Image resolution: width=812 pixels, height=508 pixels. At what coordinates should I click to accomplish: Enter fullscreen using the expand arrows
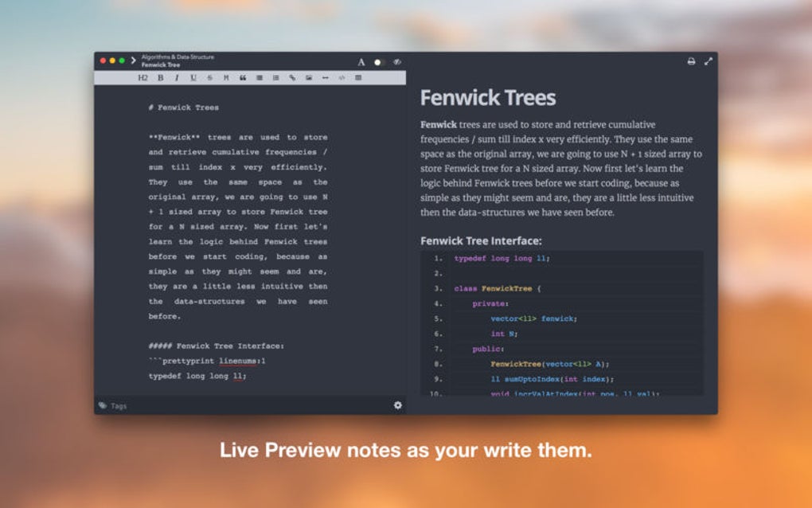point(708,61)
